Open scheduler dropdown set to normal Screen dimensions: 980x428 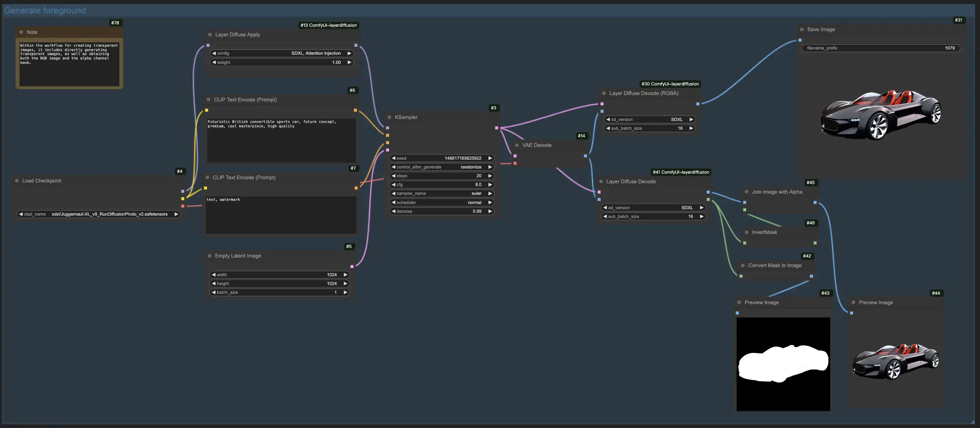coord(442,202)
